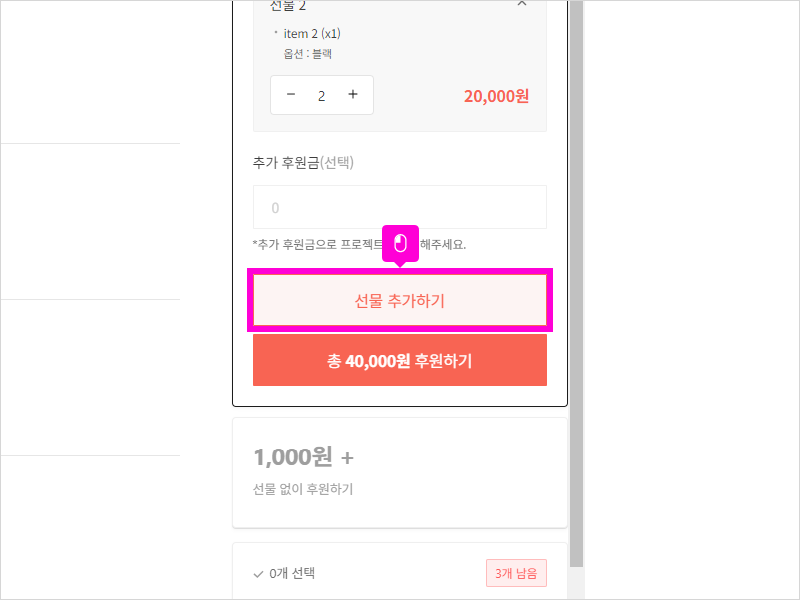Click the item 2 (x1) entry
Screen dimensions: 800x600
pyautogui.click(x=312, y=34)
